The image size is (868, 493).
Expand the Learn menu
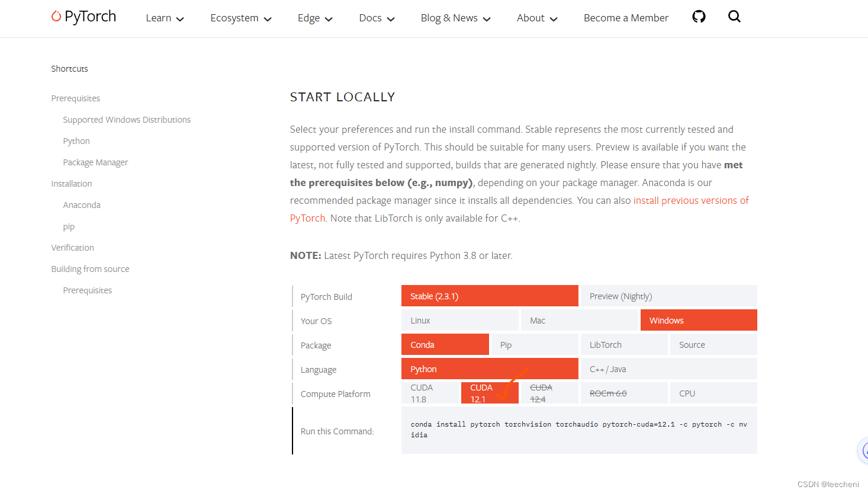[x=165, y=18]
